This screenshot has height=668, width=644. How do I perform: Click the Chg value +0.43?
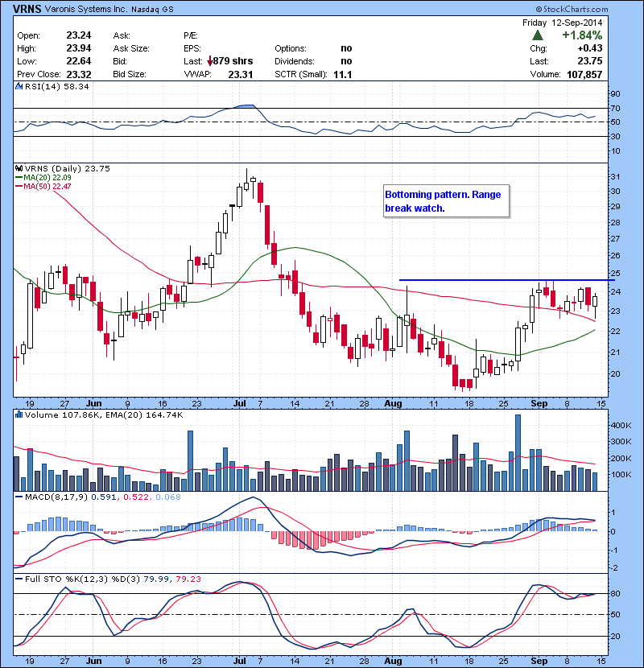(x=590, y=48)
